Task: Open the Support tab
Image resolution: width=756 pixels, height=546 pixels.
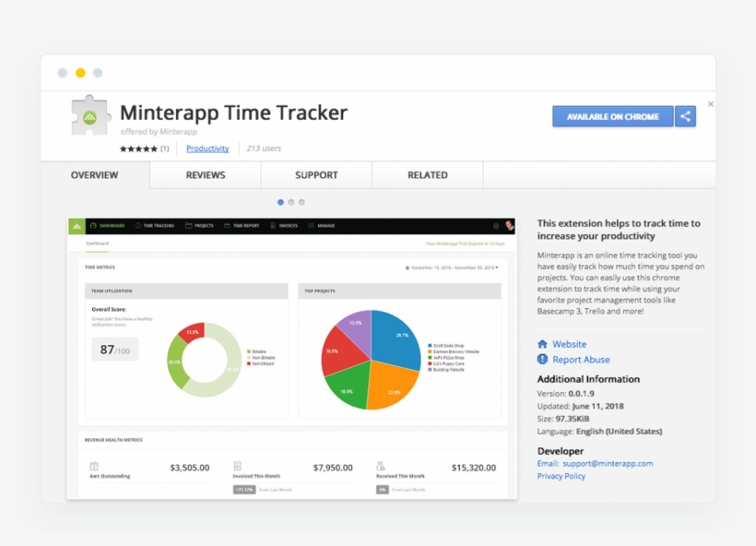Action: coord(316,175)
